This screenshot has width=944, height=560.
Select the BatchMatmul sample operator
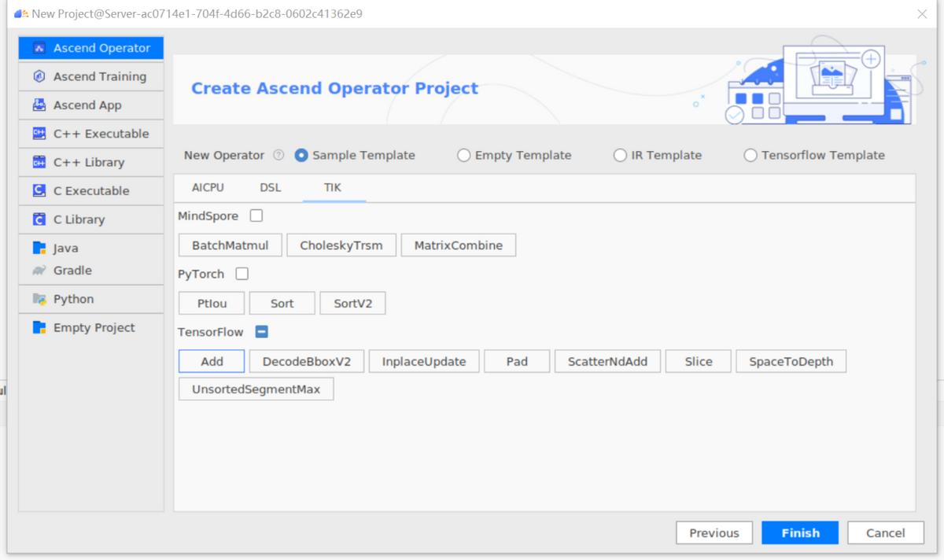tap(230, 245)
